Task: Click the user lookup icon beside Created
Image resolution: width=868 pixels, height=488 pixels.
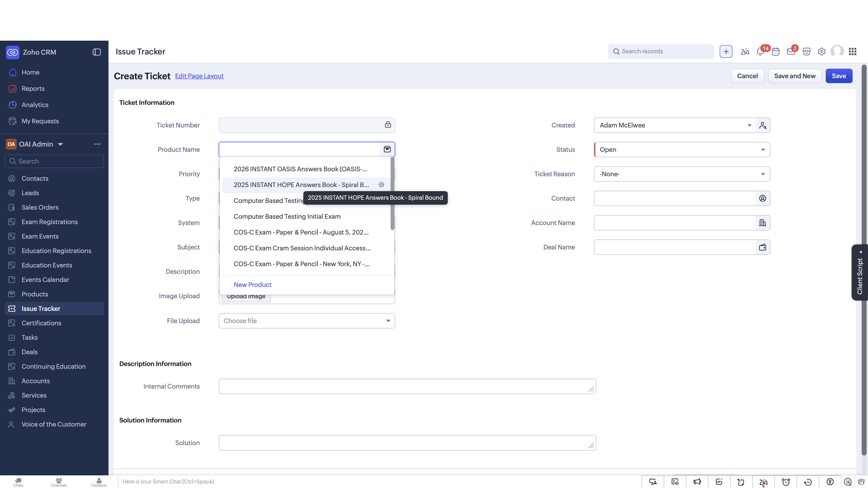Action: point(763,125)
